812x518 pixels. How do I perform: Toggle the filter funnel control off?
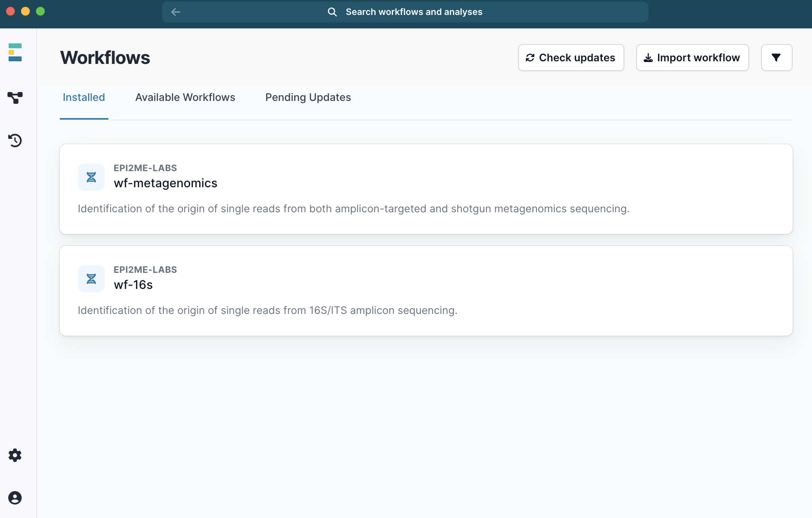[776, 57]
